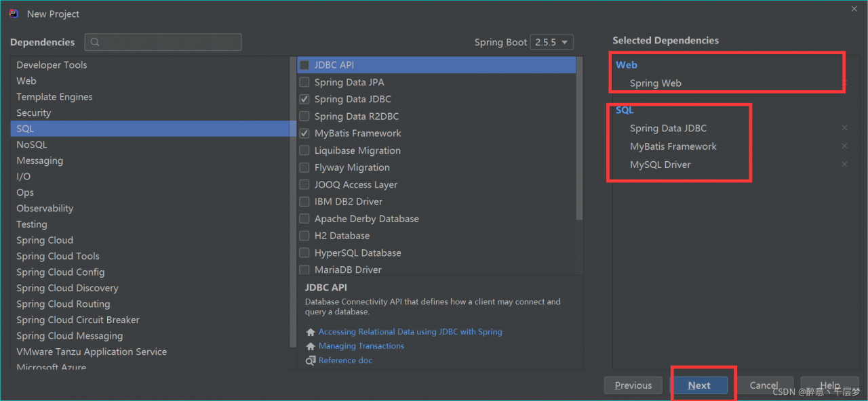This screenshot has height=401, width=868.
Task: Open the Spring Boot version dropdown
Action: pyautogui.click(x=551, y=42)
